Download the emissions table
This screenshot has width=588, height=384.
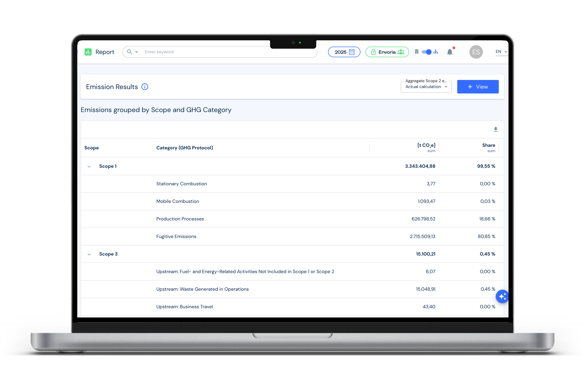click(x=495, y=129)
